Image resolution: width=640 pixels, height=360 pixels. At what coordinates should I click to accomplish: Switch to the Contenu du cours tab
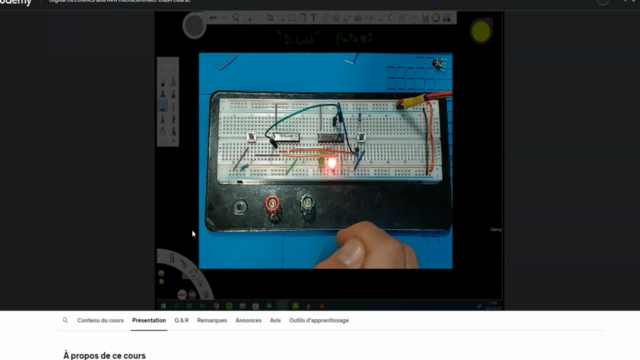point(100,320)
